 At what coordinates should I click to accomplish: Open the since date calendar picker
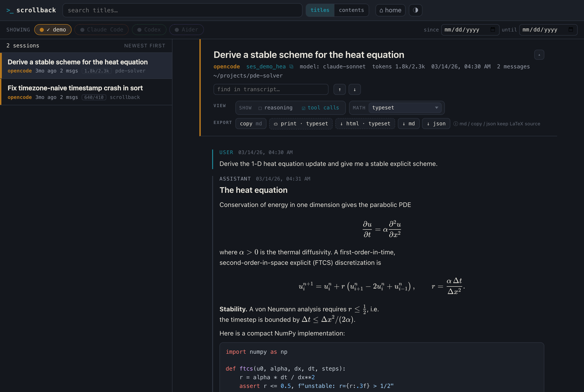[x=493, y=29]
